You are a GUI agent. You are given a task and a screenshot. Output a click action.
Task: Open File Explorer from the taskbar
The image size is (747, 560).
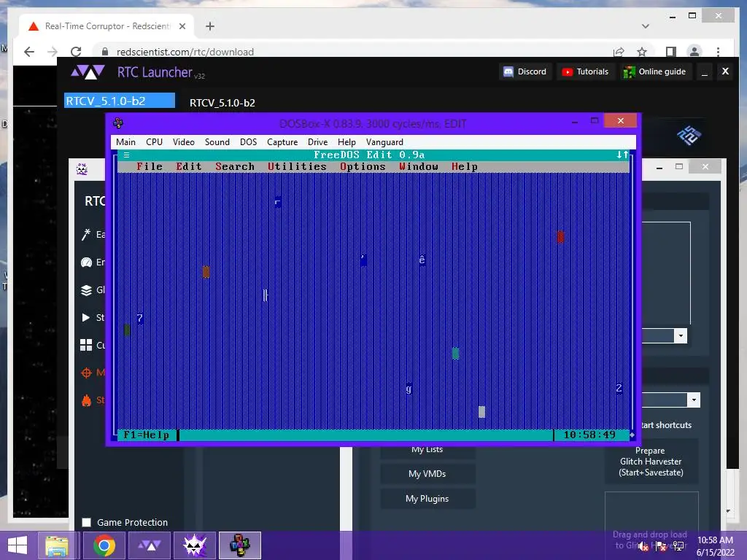(57, 545)
